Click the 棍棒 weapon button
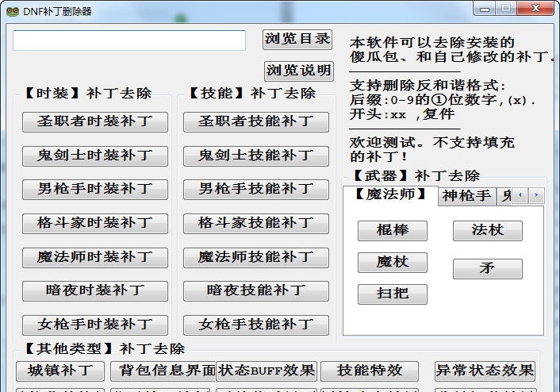This screenshot has height=392, width=560. [x=393, y=230]
